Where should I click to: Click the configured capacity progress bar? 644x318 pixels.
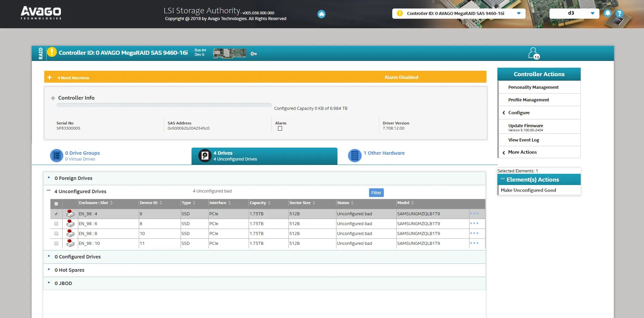coord(164,105)
